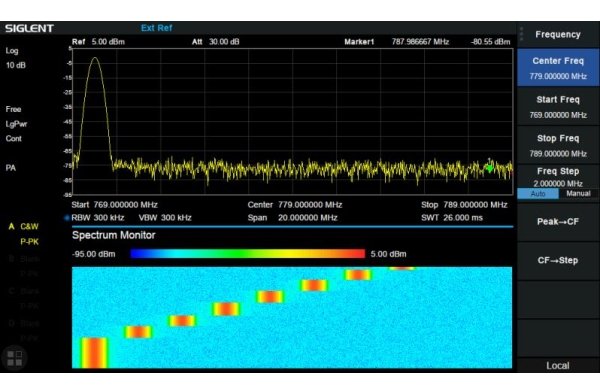Select trace A C&W label
This screenshot has height=390, width=600.
(23, 227)
